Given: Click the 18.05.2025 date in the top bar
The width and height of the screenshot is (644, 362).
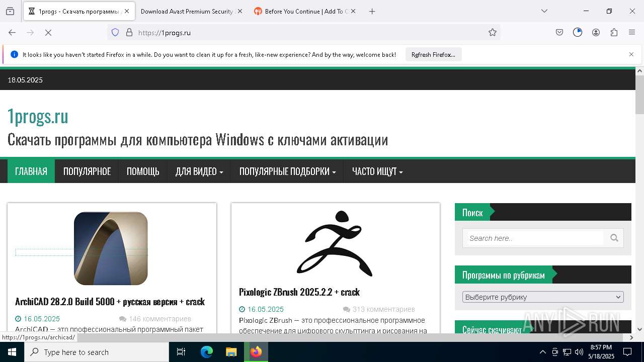Looking at the screenshot, I should click(x=25, y=80).
